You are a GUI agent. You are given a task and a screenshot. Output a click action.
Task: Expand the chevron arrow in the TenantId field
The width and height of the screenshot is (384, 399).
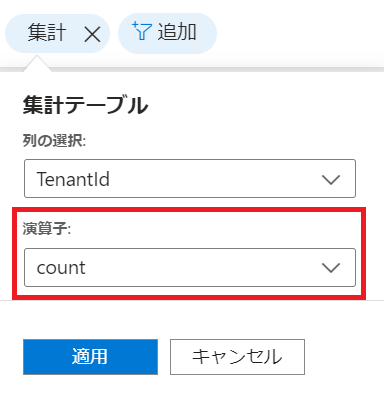tap(331, 180)
